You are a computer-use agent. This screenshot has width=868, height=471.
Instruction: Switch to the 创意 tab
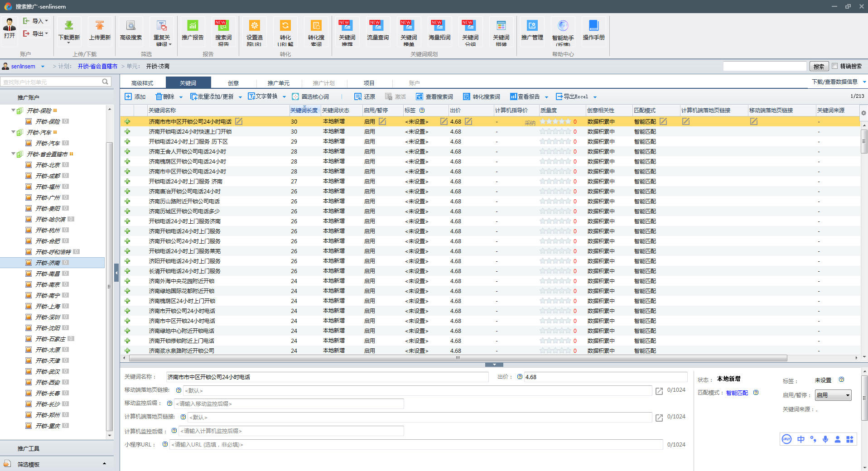click(233, 83)
